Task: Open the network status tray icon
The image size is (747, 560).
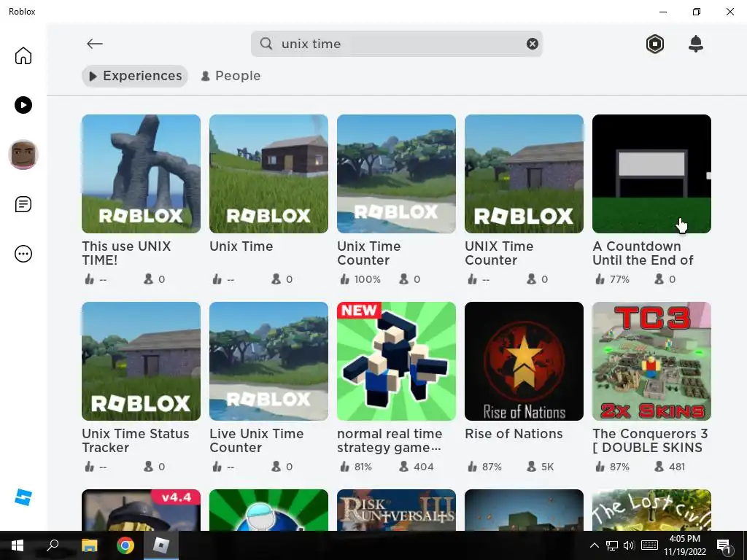Action: point(612,545)
